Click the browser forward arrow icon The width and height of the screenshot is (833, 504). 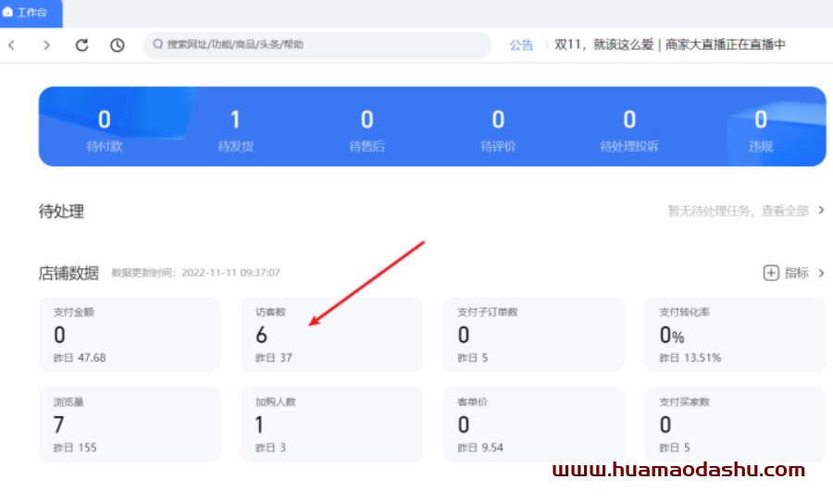point(46,44)
